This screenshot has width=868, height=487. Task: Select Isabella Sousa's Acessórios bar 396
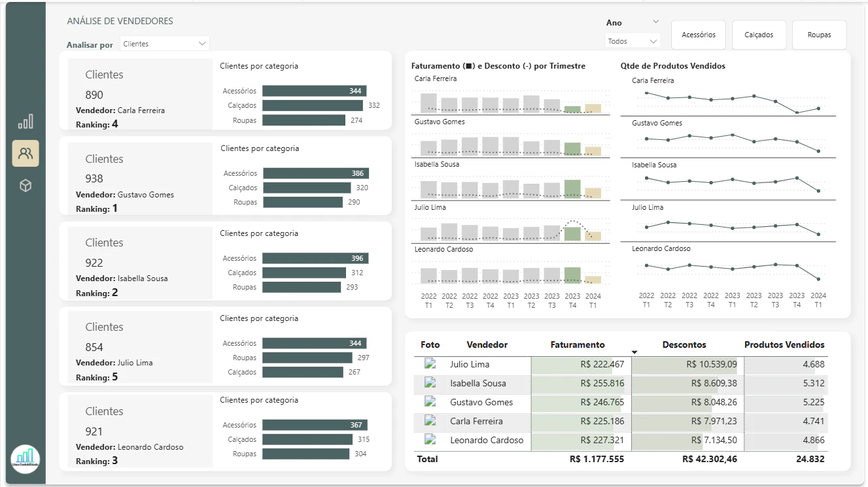coord(316,258)
